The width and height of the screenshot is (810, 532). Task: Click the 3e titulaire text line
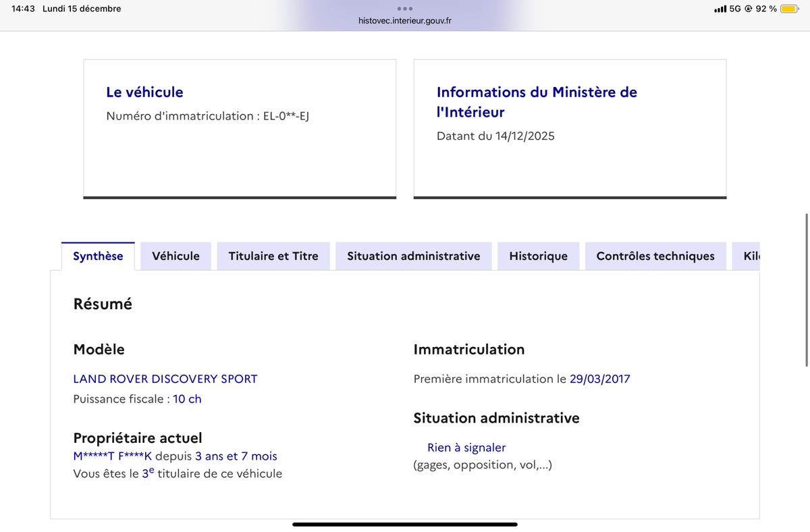click(178, 473)
